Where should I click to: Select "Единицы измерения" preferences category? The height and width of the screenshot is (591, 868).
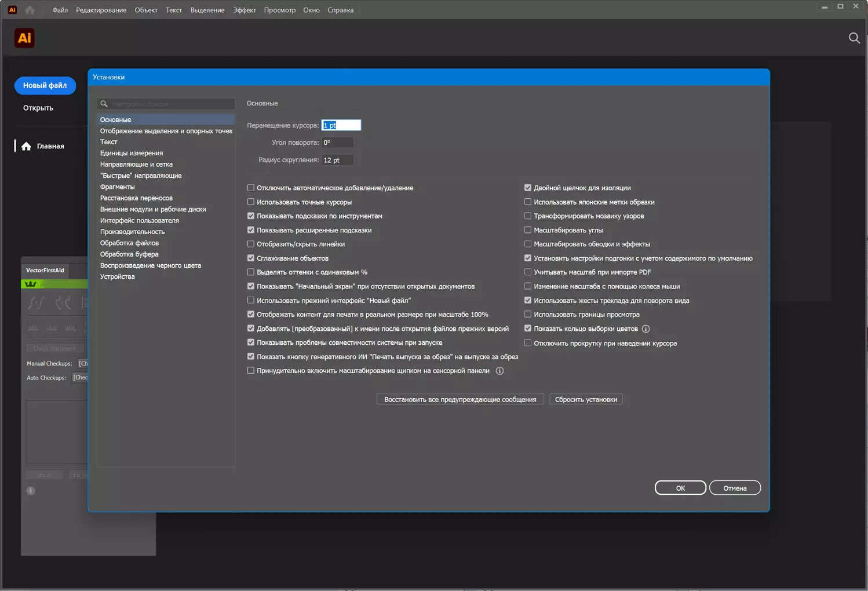pos(132,153)
